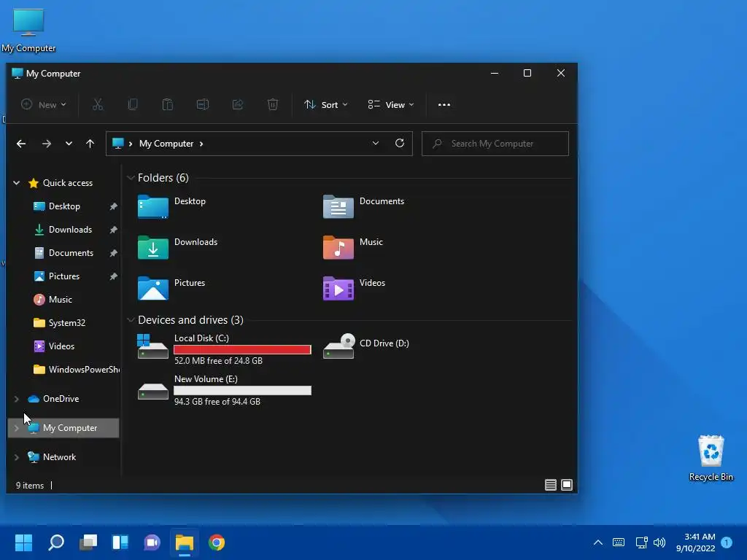Select the Local Disk (C:) drive icon
Screen dimensions: 747x560
(153, 346)
